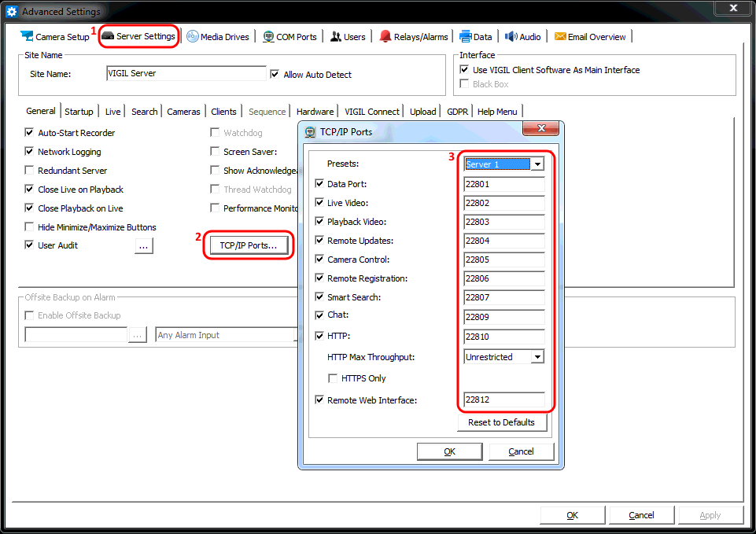Cancel the TCP/IP Ports dialog
The height and width of the screenshot is (534, 756).
[x=522, y=451]
